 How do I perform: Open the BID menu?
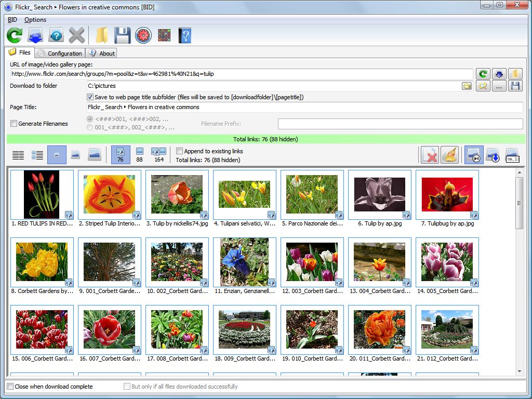pos(12,20)
